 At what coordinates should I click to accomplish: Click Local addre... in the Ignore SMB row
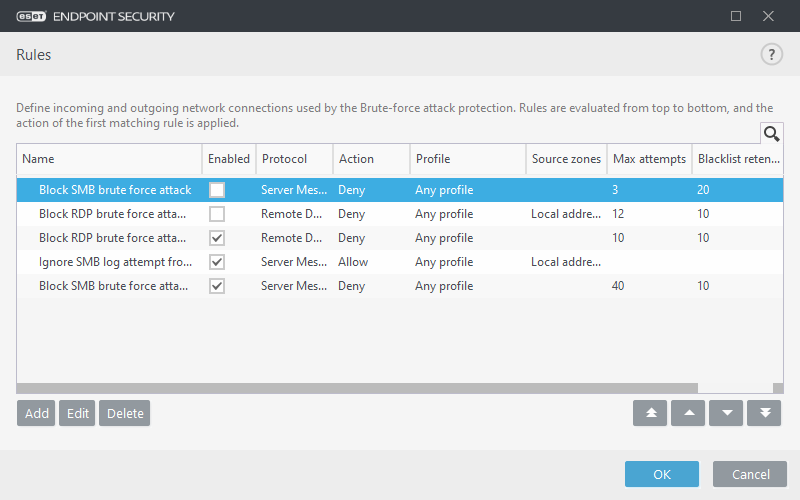[x=566, y=262]
